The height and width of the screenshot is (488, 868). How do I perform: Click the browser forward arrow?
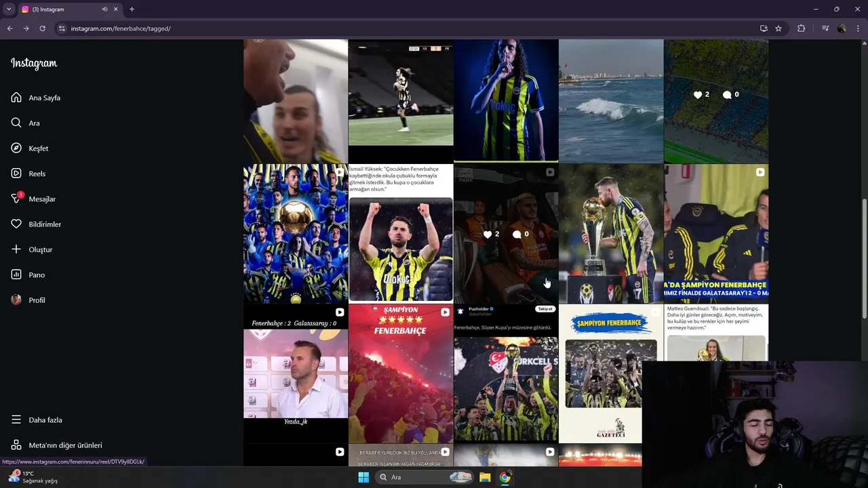click(26, 28)
